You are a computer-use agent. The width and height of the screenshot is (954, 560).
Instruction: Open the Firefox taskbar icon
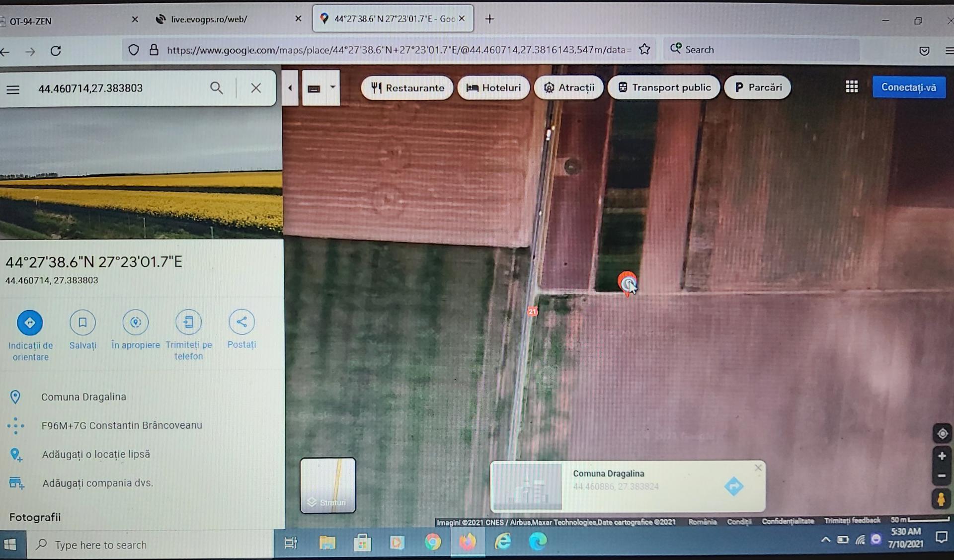tap(467, 542)
